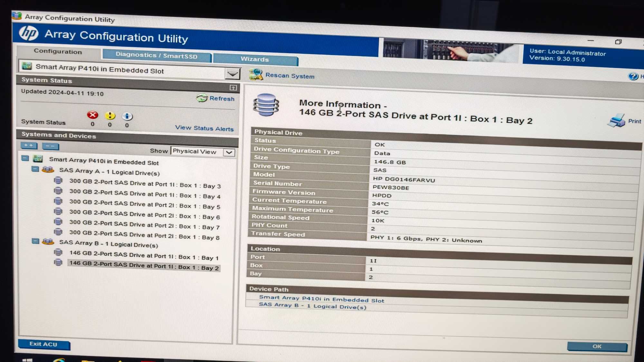Screen dimensions: 644x362
Task: Click Rescan System link
Action: tap(289, 76)
